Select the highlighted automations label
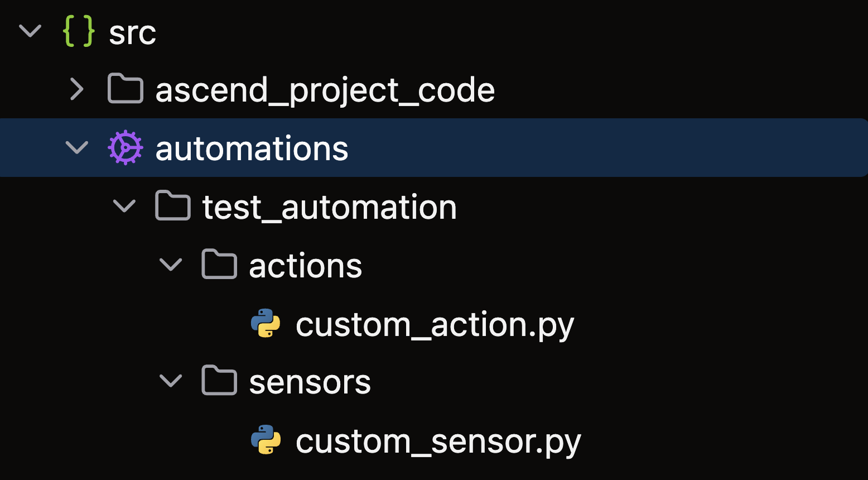868x480 pixels. (x=252, y=149)
